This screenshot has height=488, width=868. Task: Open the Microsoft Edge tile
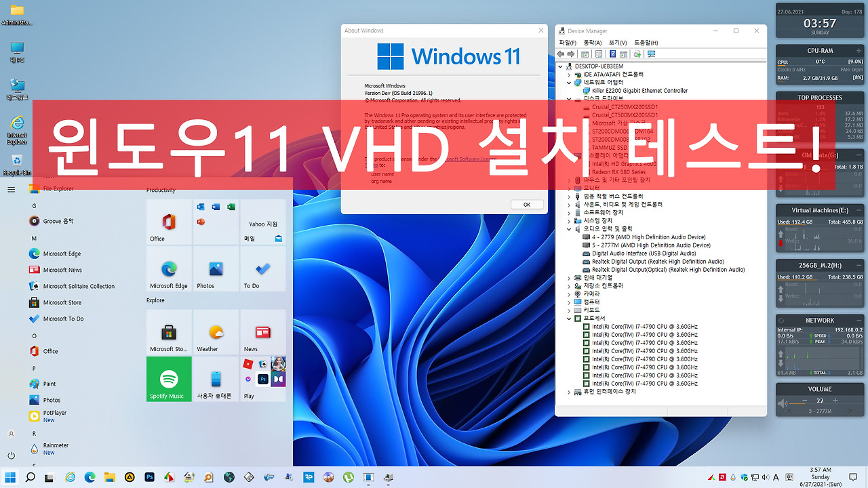pyautogui.click(x=169, y=268)
